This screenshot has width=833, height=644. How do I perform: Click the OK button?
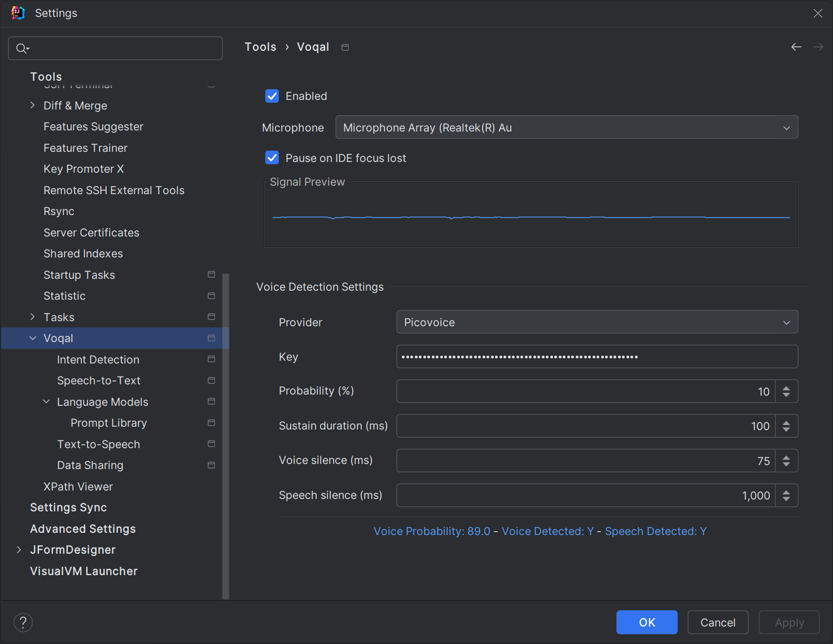[647, 622]
